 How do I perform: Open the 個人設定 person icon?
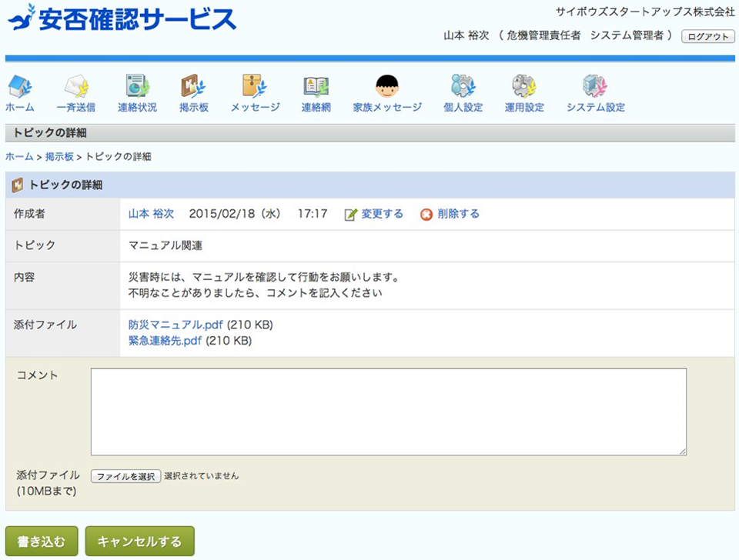click(463, 85)
